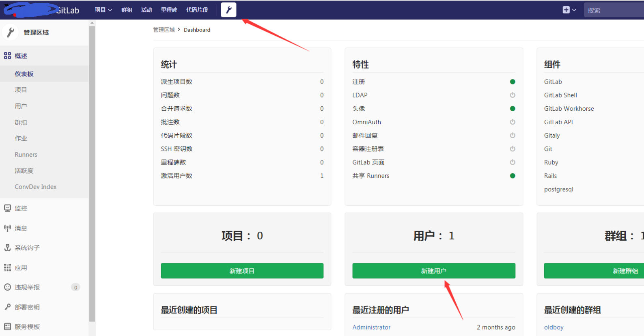Open 里程碑 in the top navigation
This screenshot has height=336, width=644.
pyautogui.click(x=169, y=10)
